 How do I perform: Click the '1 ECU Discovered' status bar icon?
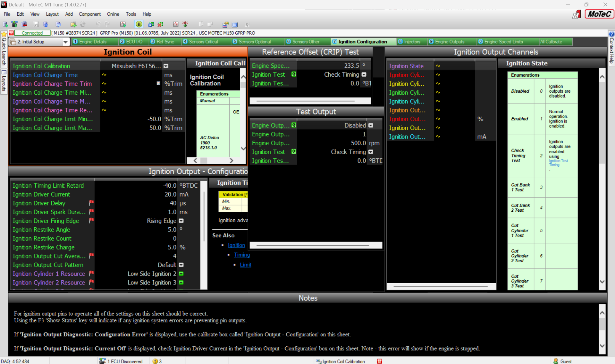pyautogui.click(x=103, y=361)
